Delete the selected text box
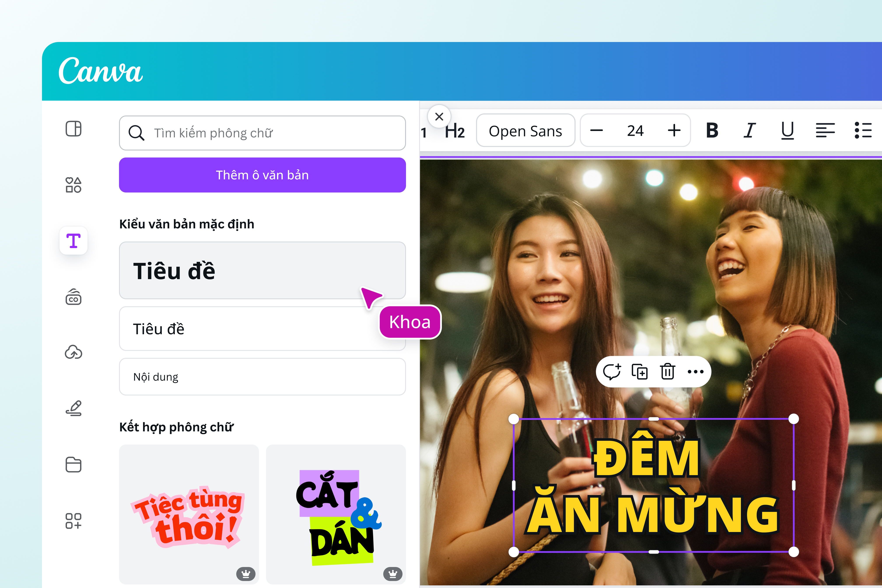The width and height of the screenshot is (882, 588). [667, 372]
